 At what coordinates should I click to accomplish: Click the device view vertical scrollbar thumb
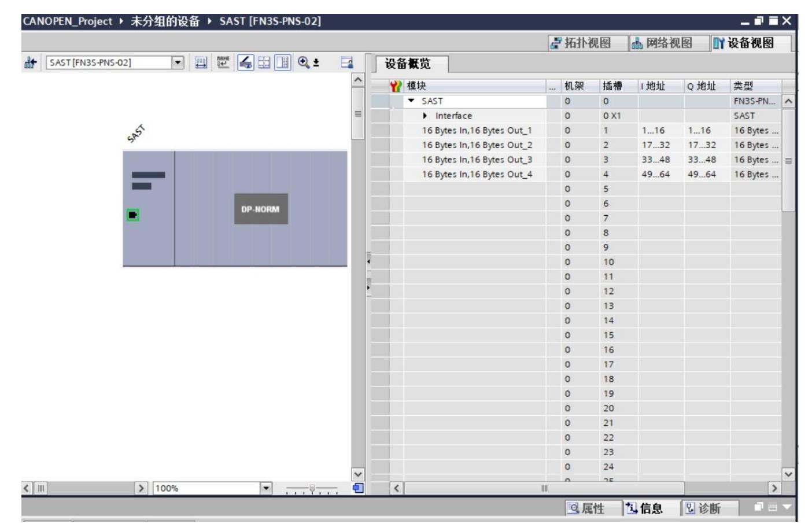(x=358, y=113)
